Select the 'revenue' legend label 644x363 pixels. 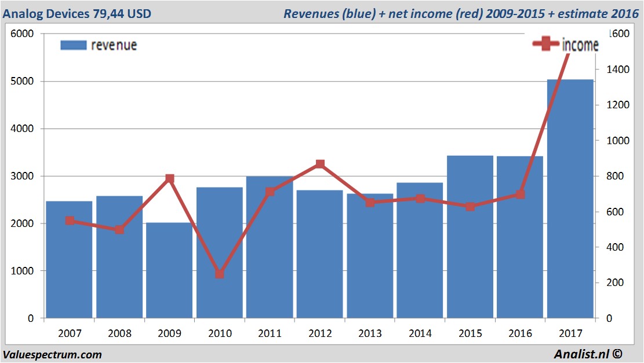[114, 45]
